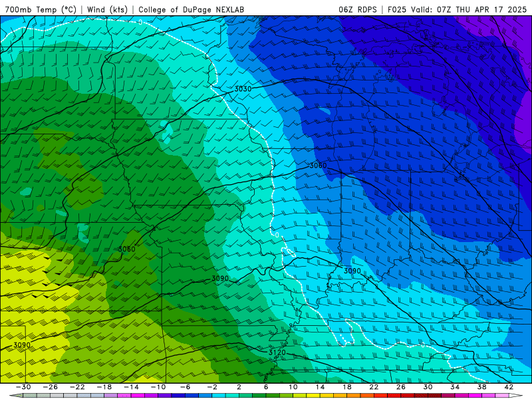The height and width of the screenshot is (399, 532).
Task: Click the 3030 height contour label
Action: [243, 89]
